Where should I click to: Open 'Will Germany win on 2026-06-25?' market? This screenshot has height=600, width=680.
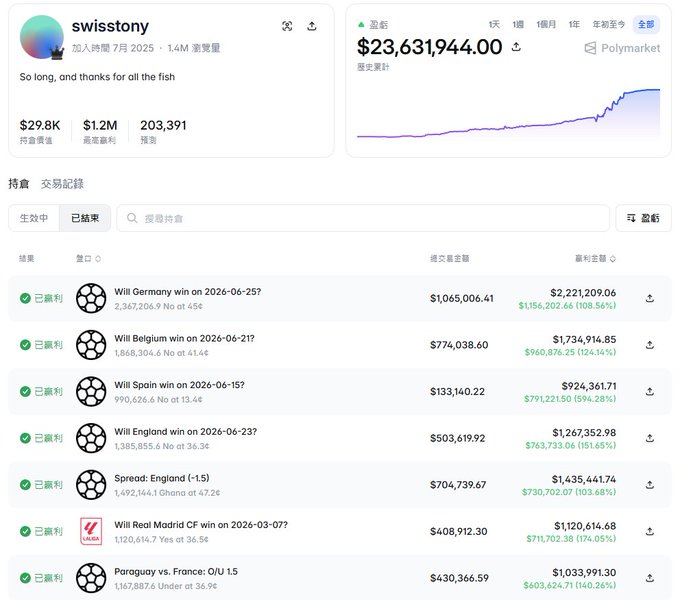[188, 292]
